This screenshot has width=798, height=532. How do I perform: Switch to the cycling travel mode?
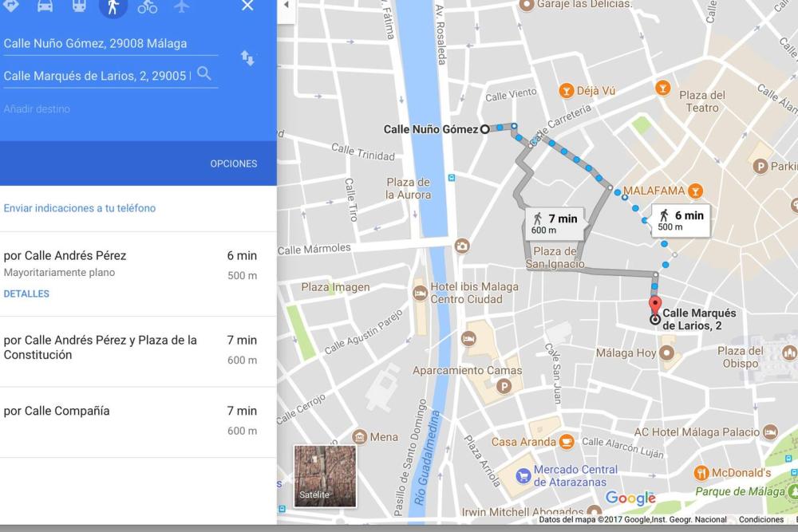click(x=148, y=6)
